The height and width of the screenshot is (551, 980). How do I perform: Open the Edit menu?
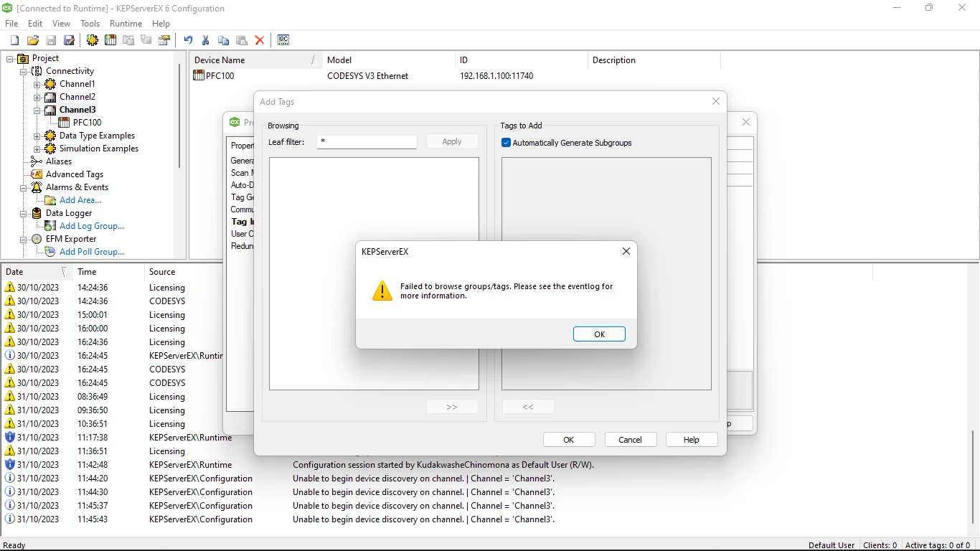pyautogui.click(x=35, y=24)
